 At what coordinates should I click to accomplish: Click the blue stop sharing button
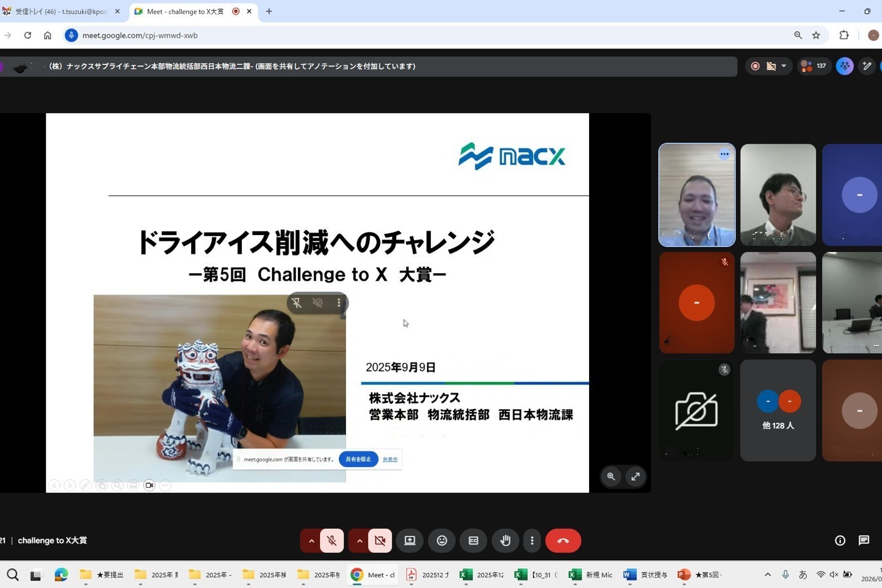pos(358,459)
